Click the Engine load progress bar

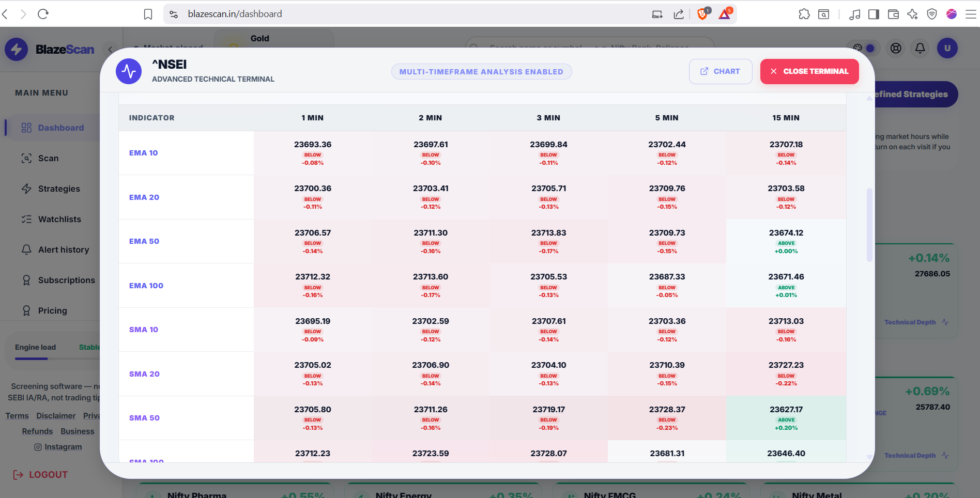pos(57,359)
